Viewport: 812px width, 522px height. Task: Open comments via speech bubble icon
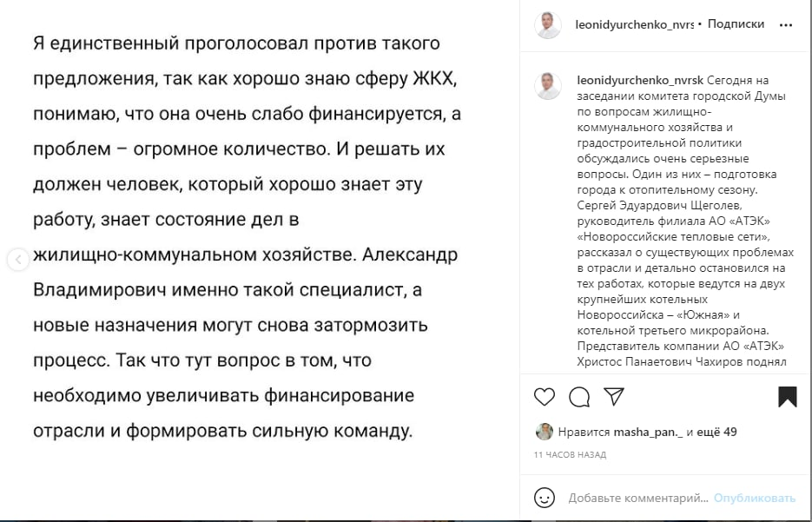[579, 397]
